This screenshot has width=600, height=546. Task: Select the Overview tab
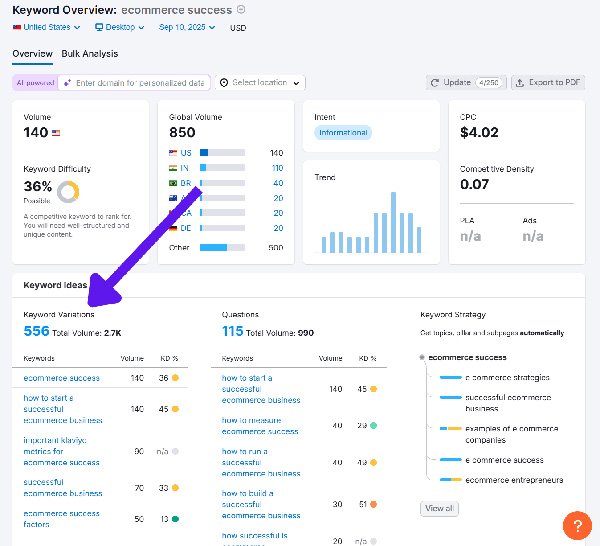(x=32, y=54)
